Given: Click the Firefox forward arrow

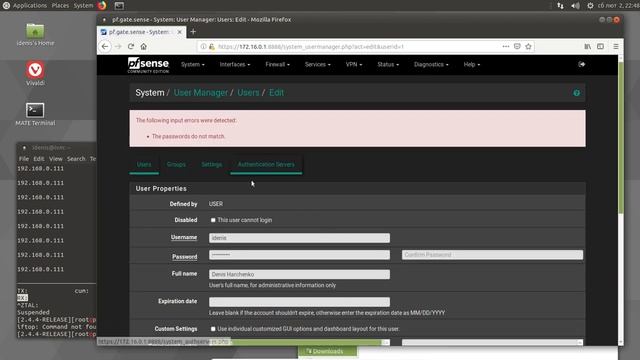Looking at the screenshot, I should (x=118, y=47).
